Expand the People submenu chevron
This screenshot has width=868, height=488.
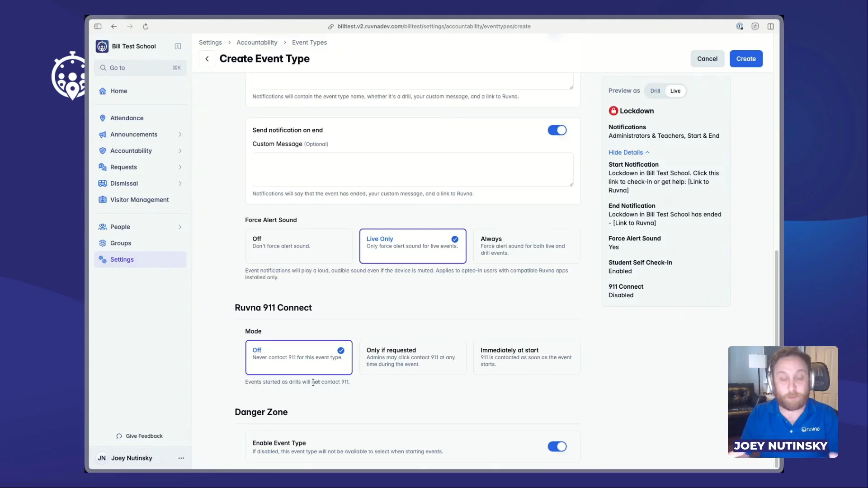[x=180, y=226]
